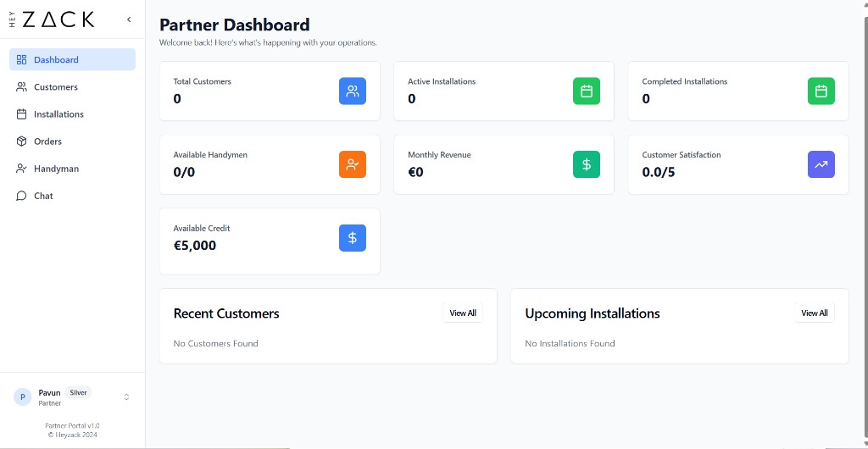Click the Pavun user name

point(50,392)
